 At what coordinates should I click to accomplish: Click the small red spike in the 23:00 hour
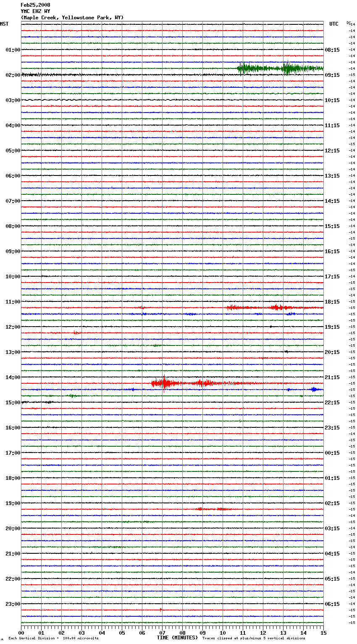click(x=160, y=610)
